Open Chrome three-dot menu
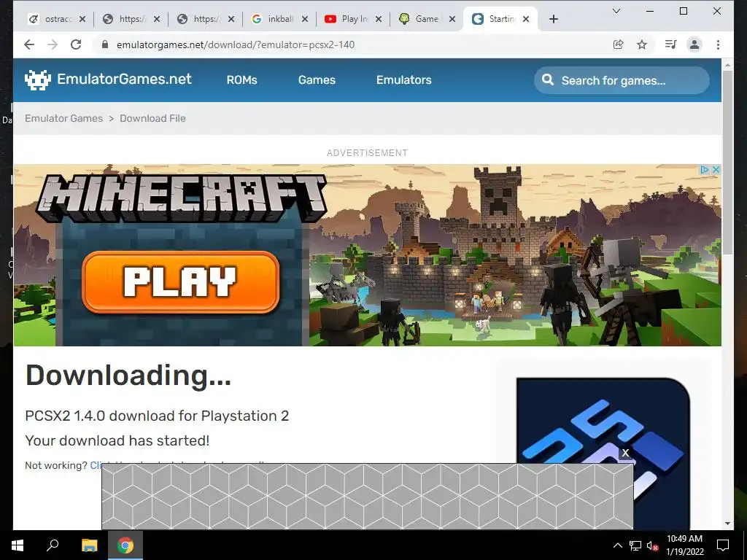 pos(718,44)
